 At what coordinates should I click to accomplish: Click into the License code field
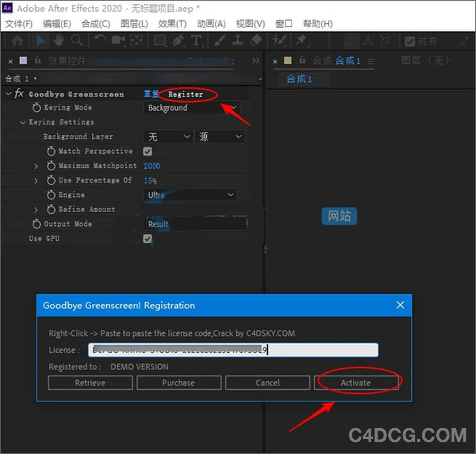coord(233,350)
